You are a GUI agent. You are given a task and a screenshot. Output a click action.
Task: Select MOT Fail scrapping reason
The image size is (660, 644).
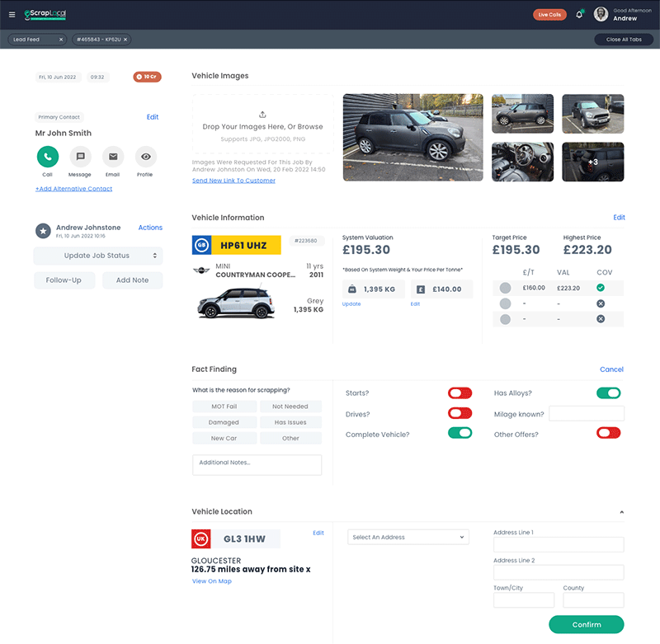224,407
